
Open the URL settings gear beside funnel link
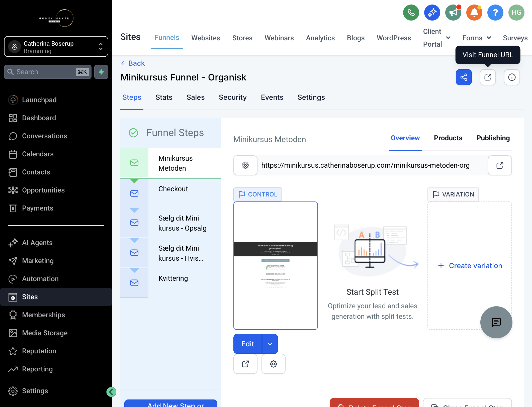pos(245,165)
